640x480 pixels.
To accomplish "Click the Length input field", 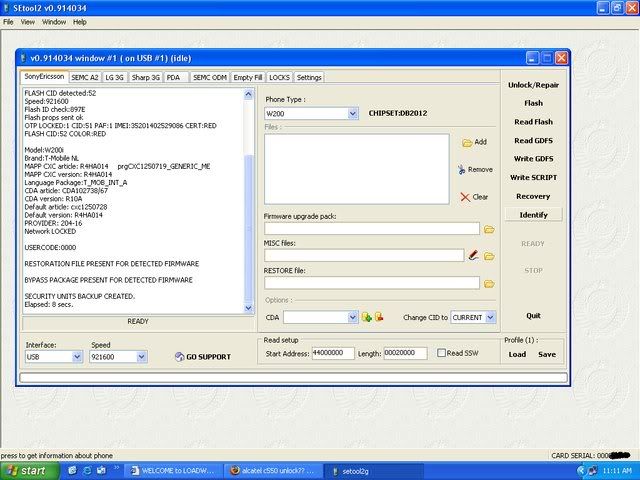I will click(406, 353).
